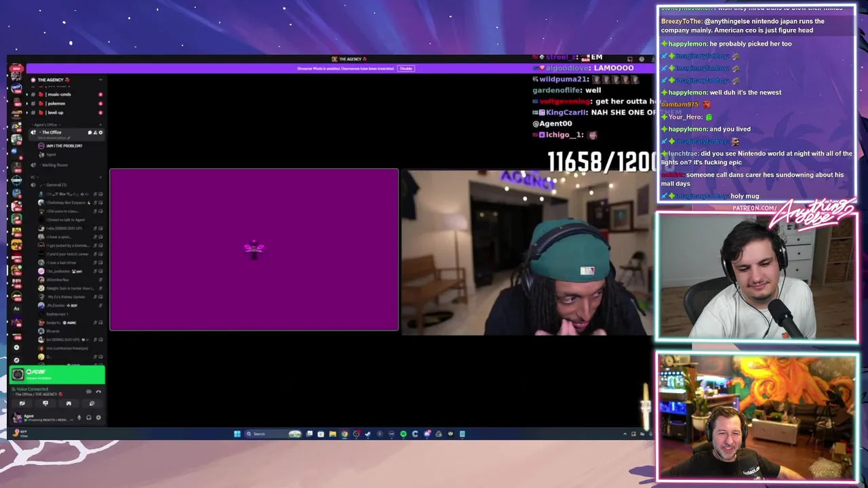Screen dimensions: 868x488
Task: Toggle camera in voice panel
Action: 22,403
